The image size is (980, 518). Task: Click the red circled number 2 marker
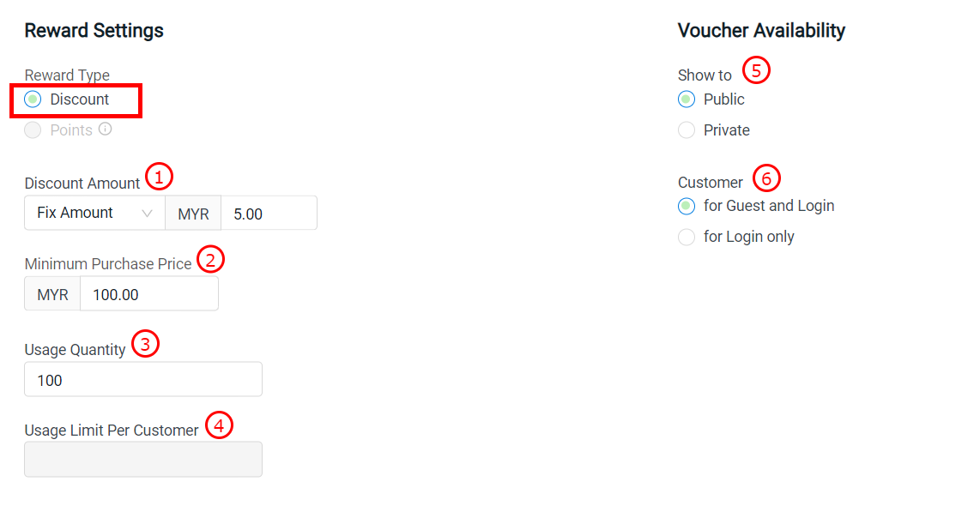point(210,258)
